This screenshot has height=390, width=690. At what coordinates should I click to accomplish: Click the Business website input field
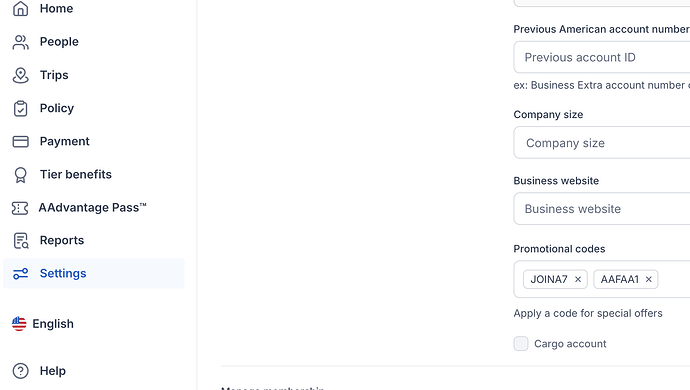click(x=602, y=209)
